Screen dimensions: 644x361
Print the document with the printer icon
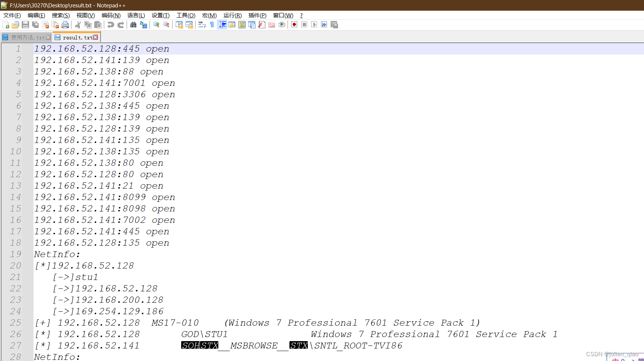click(x=65, y=25)
